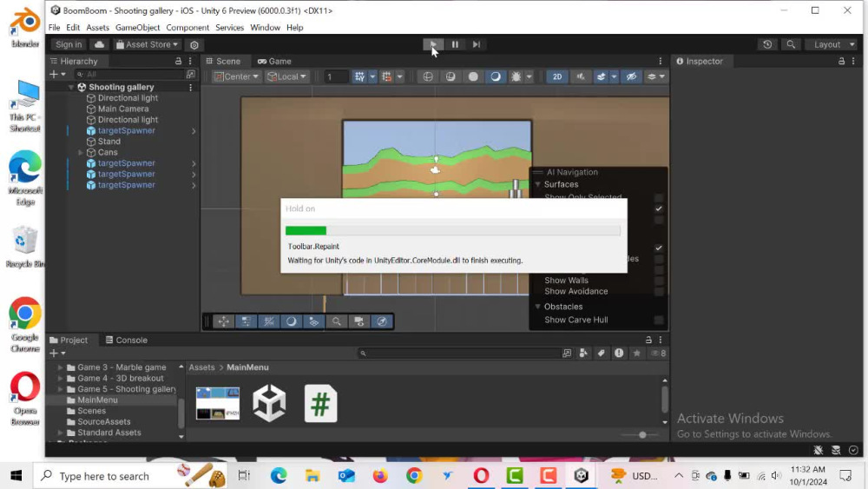Toggle hidden objects visibility eye icon
Viewport: 868px width, 489px height.
631,77
